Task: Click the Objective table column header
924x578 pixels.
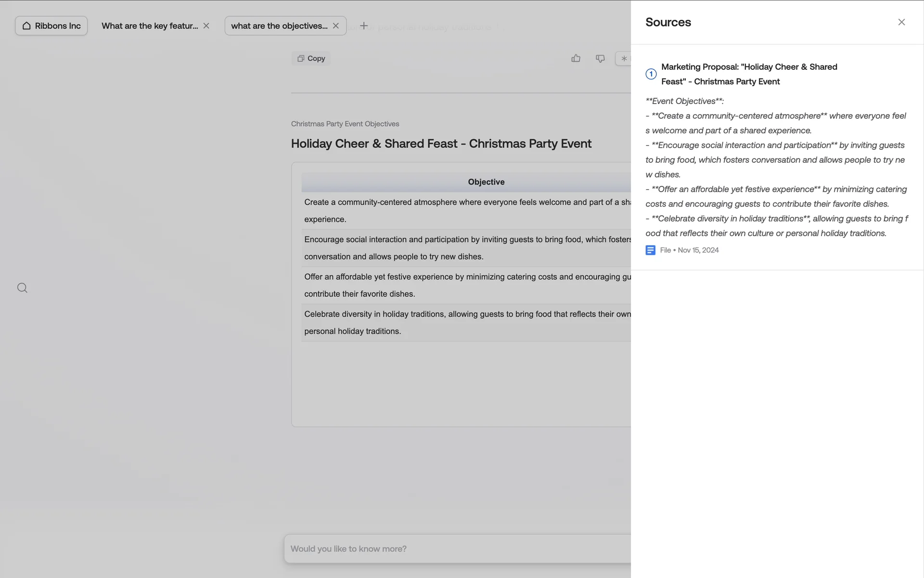Action: 486,182
